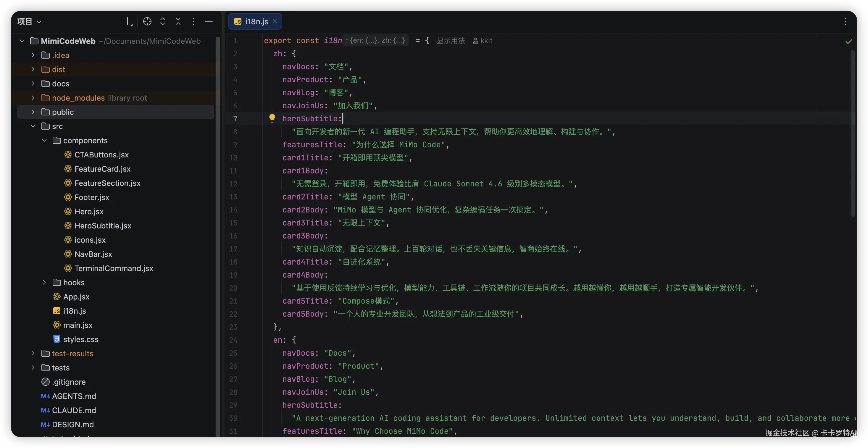This screenshot has height=448, width=868.
Task: Click the collapse all tree icon
Action: [178, 22]
